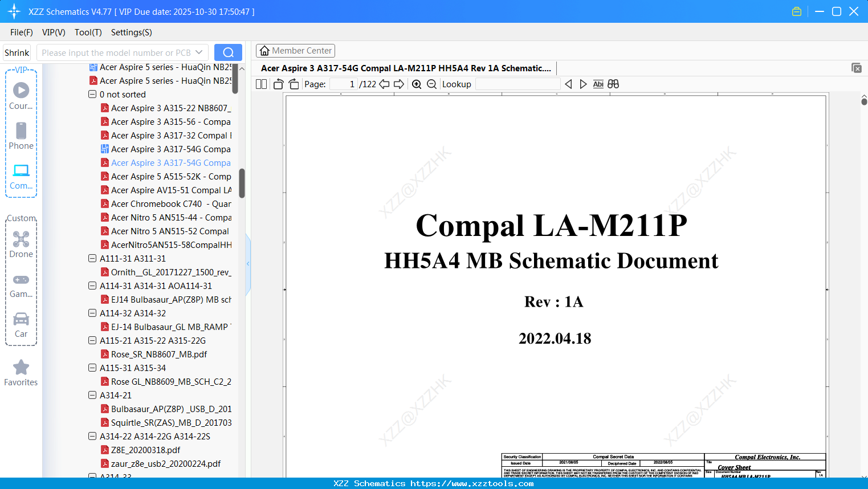Open Acer Aspire 3 A315-22 NB8607 file

tap(166, 108)
